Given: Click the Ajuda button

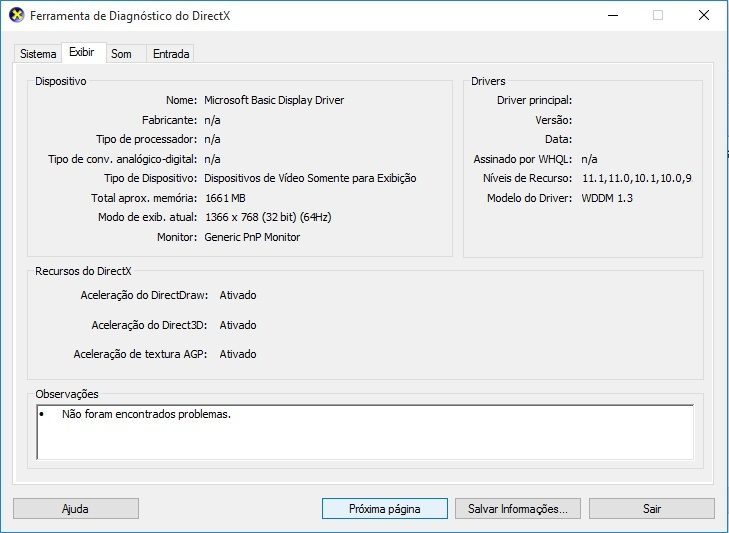Looking at the screenshot, I should [76, 509].
